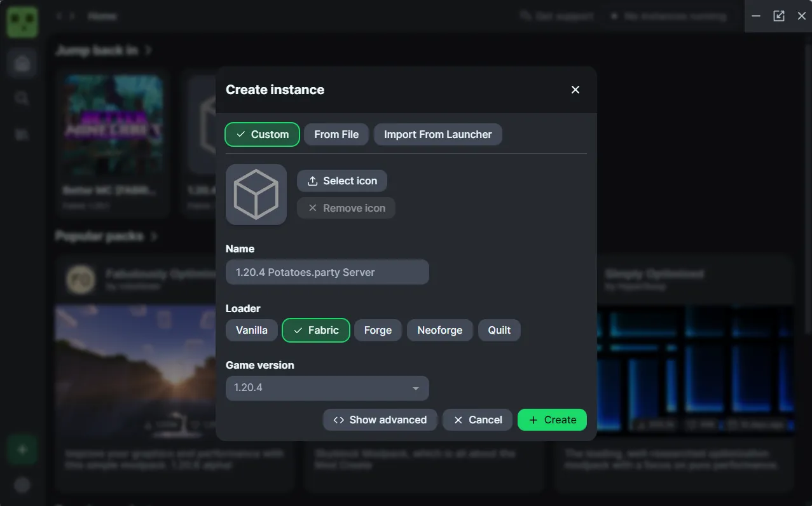Open the settings icon at sidebar bottom
The image size is (812, 506).
22,486
